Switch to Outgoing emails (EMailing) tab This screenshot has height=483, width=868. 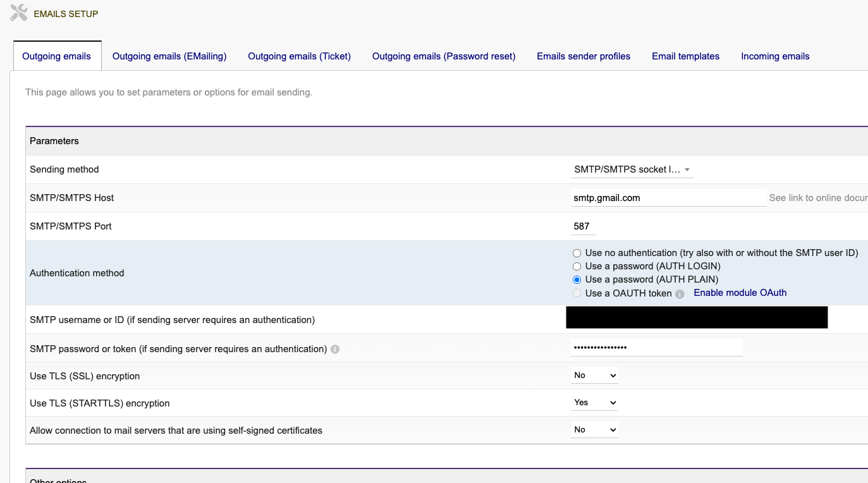click(169, 56)
